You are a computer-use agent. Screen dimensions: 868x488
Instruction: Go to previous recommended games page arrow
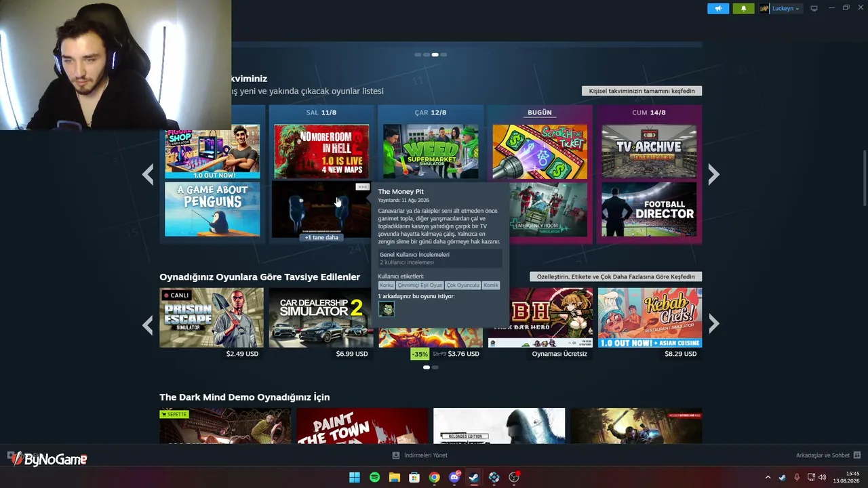148,325
